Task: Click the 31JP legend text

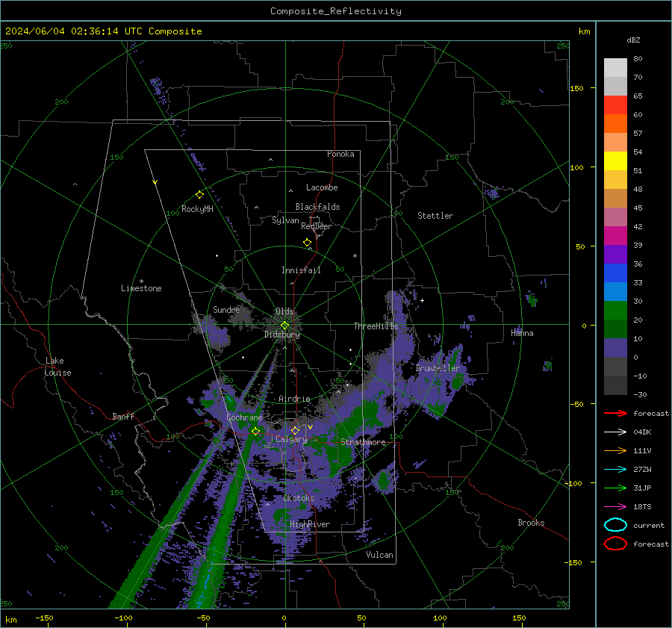Action: click(x=642, y=488)
